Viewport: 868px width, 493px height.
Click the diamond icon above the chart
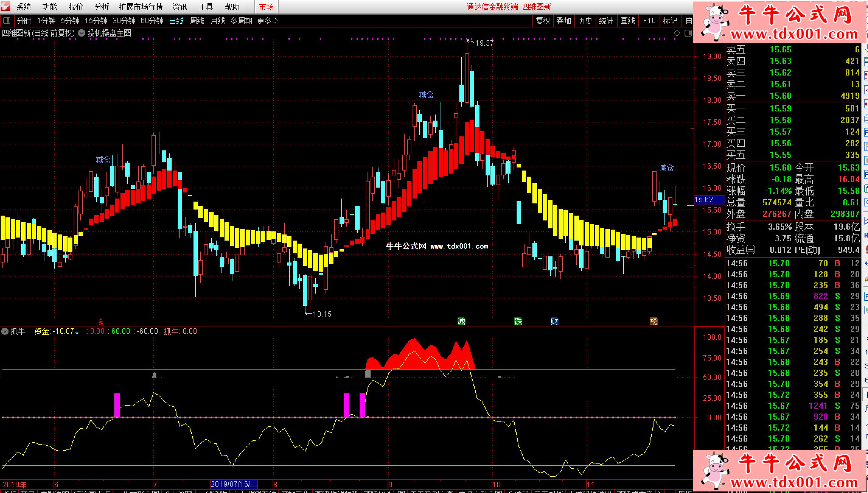(677, 33)
